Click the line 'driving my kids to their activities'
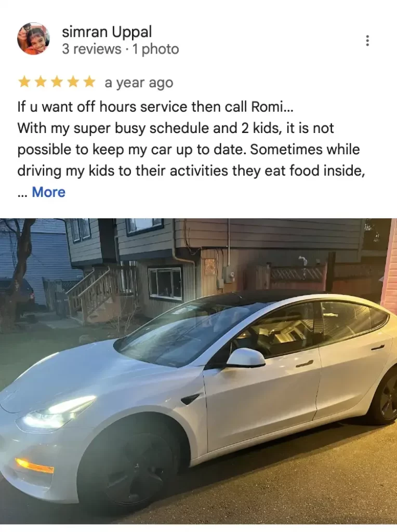Image resolution: width=397 pixels, height=532 pixels. coord(191,170)
